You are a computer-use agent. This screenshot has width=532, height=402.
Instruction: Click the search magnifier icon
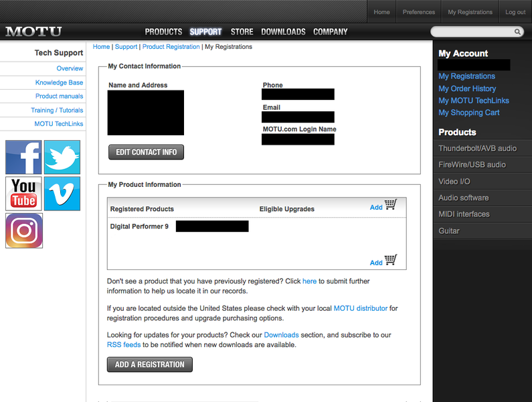point(517,31)
